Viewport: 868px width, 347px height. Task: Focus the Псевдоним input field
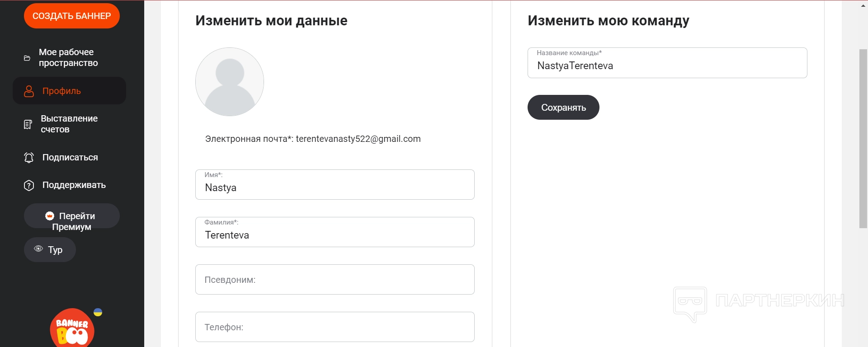pyautogui.click(x=335, y=280)
